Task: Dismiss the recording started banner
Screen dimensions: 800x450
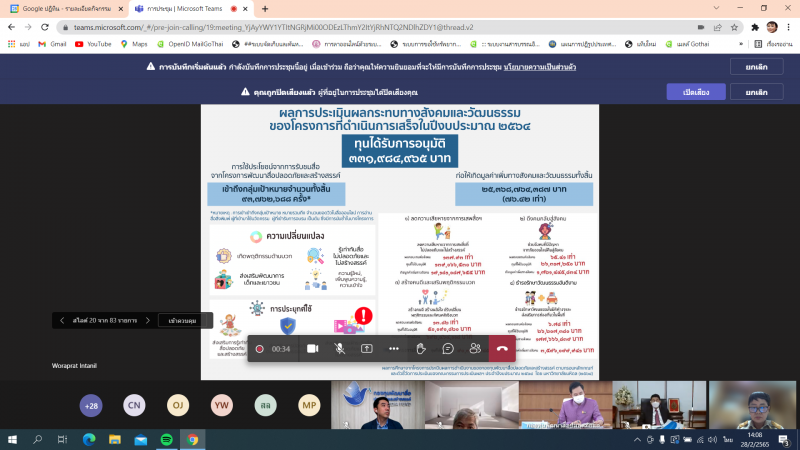Action: [756, 67]
